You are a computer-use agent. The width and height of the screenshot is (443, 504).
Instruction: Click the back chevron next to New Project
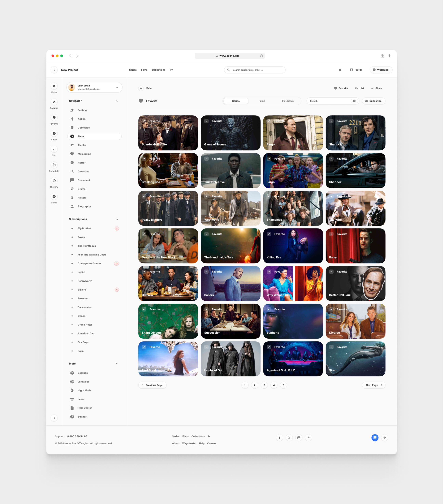point(54,70)
